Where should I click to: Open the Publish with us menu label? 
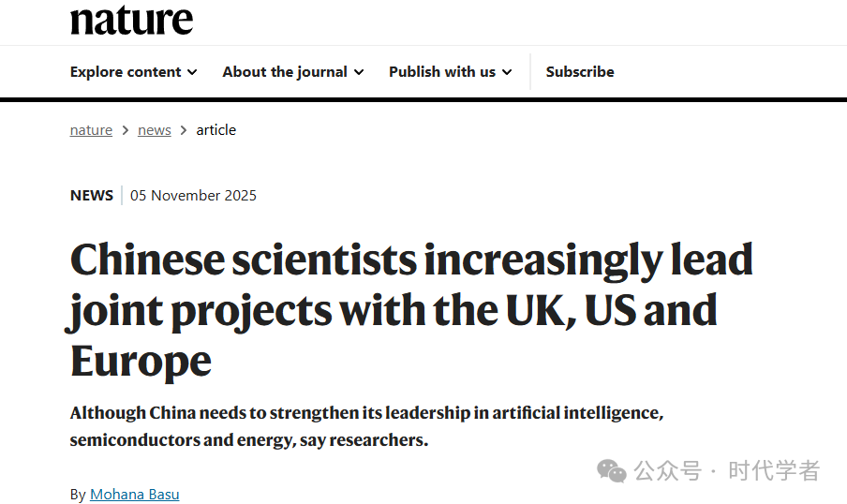(442, 72)
